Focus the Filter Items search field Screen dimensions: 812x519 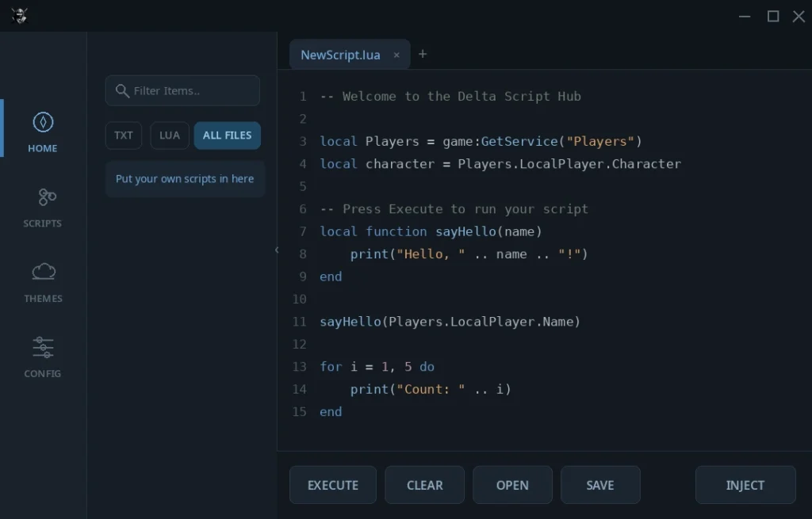(x=182, y=90)
